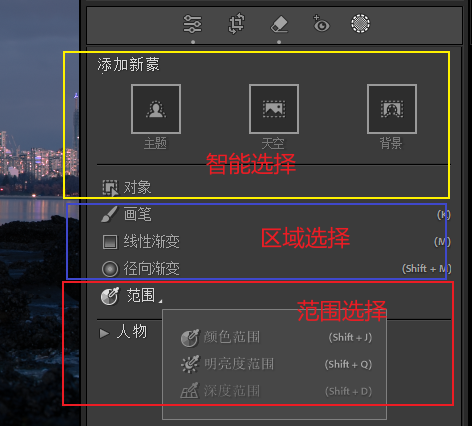Open the Red eye removal tool
Viewport: 472px width, 426px height.
click(321, 24)
